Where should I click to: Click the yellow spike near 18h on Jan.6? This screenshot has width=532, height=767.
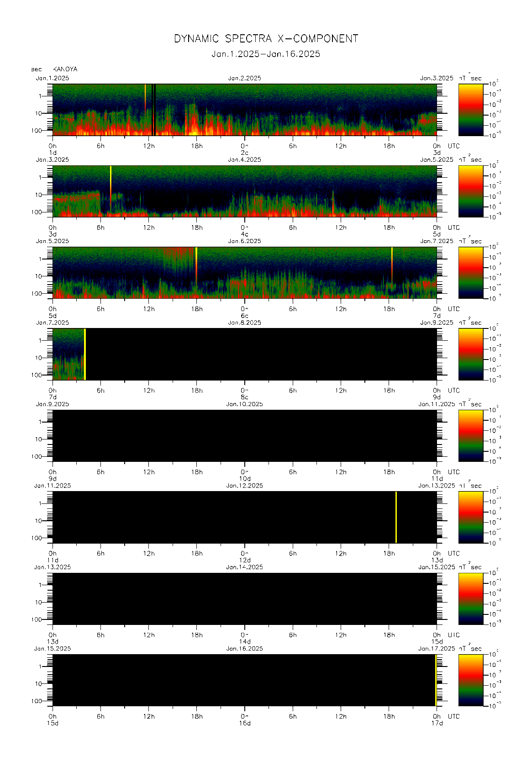point(392,265)
